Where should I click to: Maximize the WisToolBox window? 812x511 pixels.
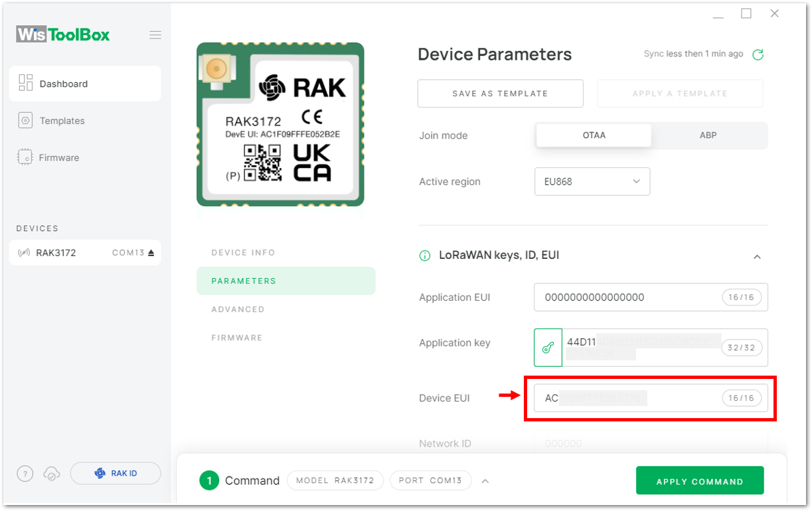coord(746,13)
